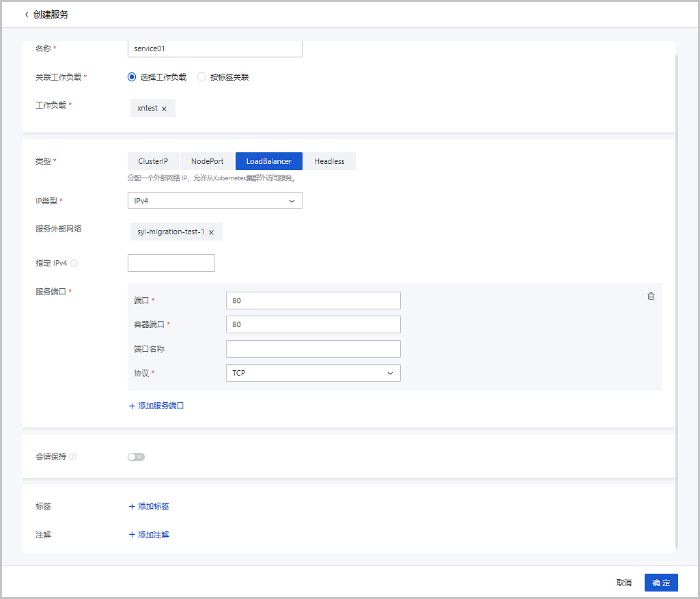Open the IP类型 dropdown
The height and width of the screenshot is (599, 700).
pyautogui.click(x=214, y=201)
